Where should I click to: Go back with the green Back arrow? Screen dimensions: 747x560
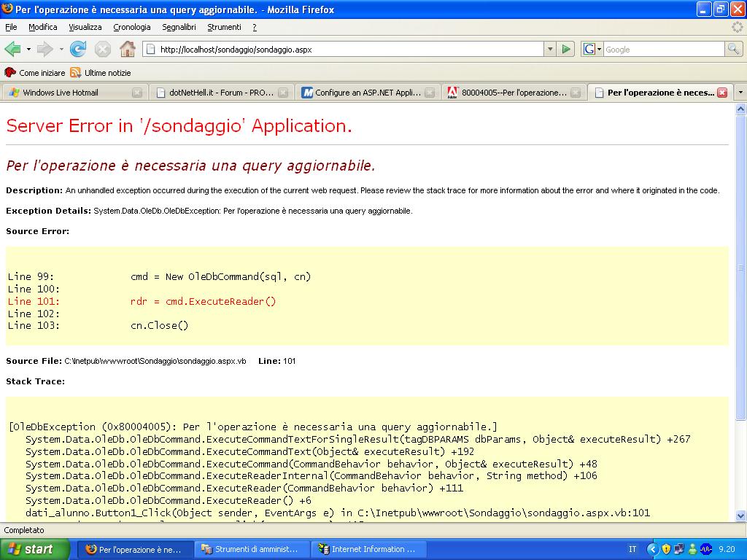point(12,49)
